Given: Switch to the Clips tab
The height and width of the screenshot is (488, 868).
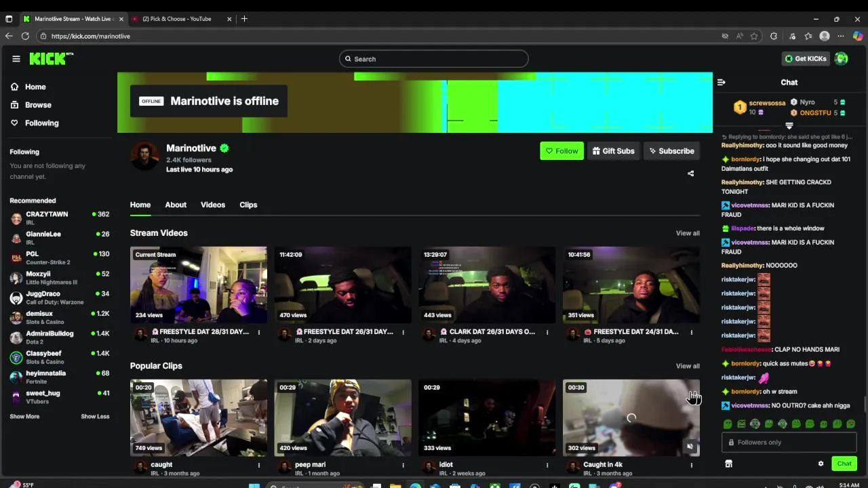Looking at the screenshot, I should point(248,205).
